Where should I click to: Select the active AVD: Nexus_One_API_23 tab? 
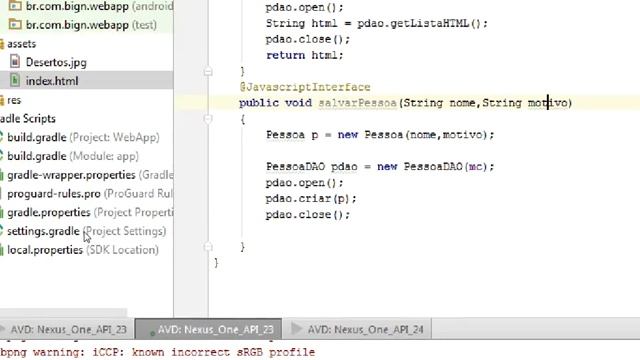[208, 329]
